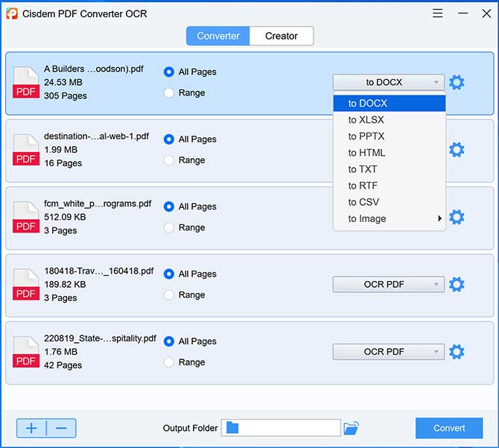Expand the 'to Image' submenu option
The width and height of the screenshot is (499, 448).
(389, 218)
